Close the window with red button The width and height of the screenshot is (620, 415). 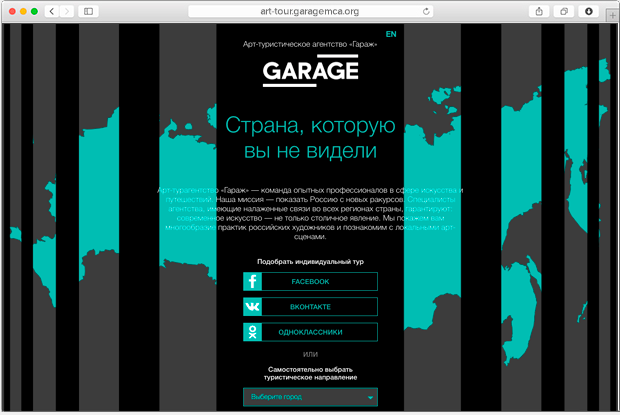click(x=12, y=11)
